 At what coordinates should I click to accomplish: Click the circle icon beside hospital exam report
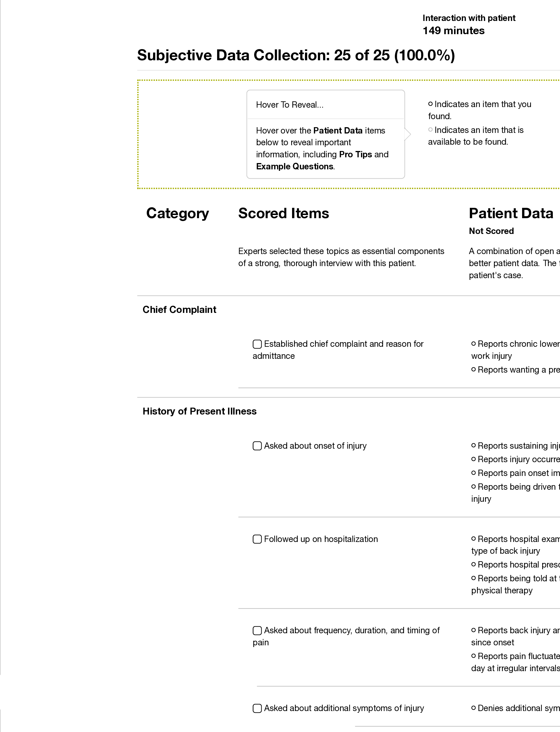tap(474, 539)
